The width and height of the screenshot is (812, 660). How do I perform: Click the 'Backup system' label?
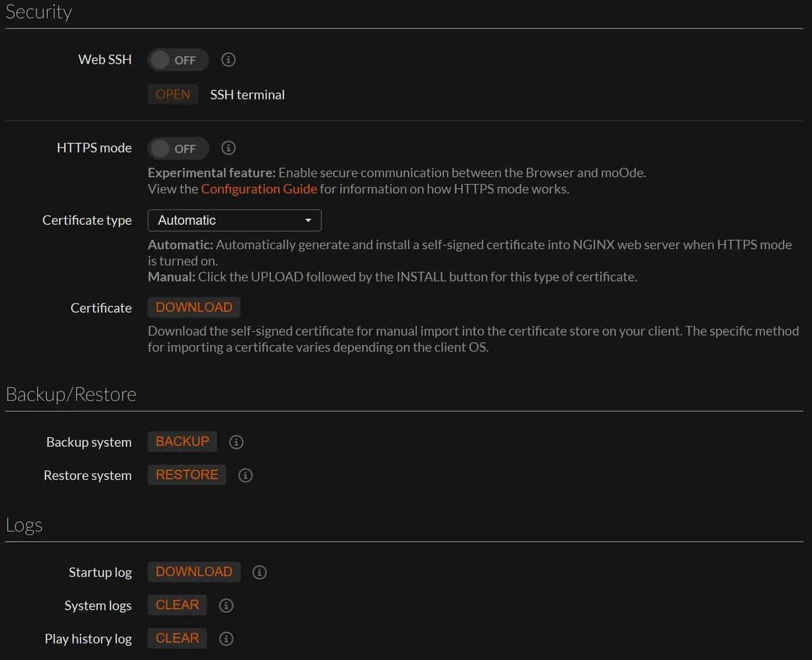(x=89, y=442)
